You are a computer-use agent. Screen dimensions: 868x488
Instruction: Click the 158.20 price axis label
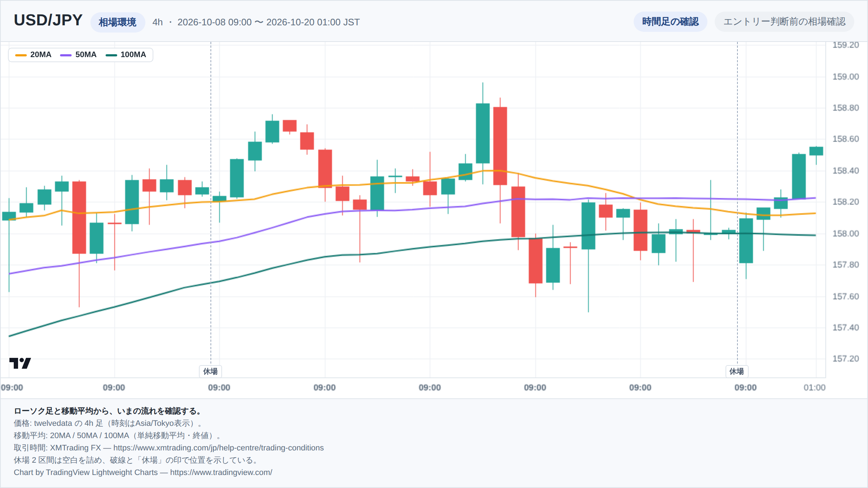pos(846,202)
